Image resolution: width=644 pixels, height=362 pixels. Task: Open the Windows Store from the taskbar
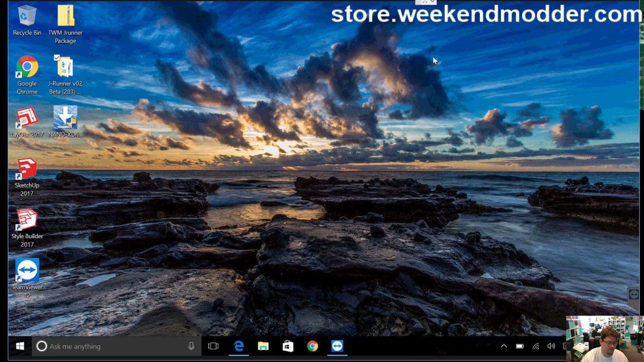pos(288,346)
